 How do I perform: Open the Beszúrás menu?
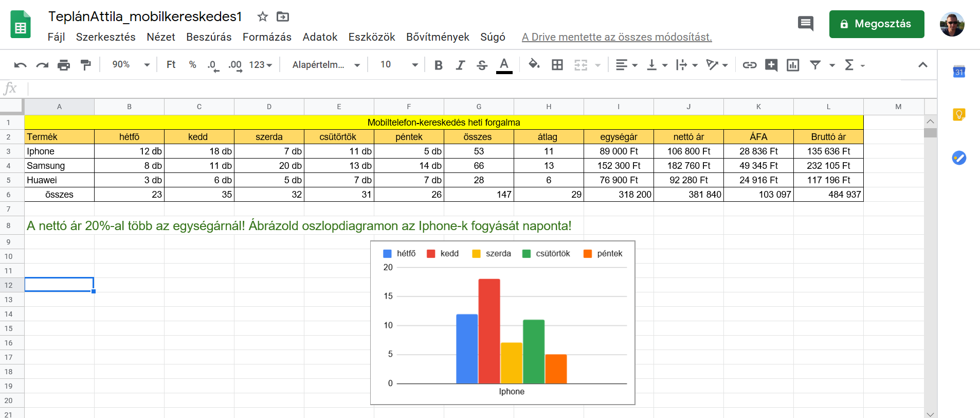(x=208, y=37)
